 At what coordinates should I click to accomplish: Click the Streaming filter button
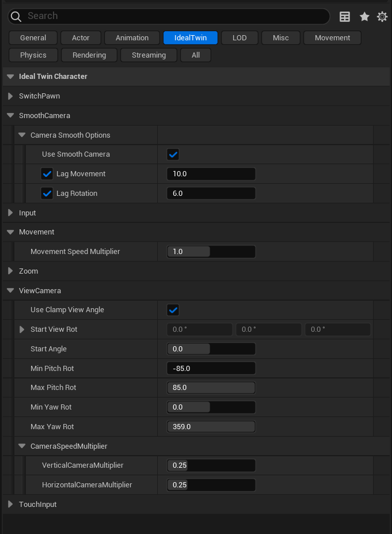point(149,55)
